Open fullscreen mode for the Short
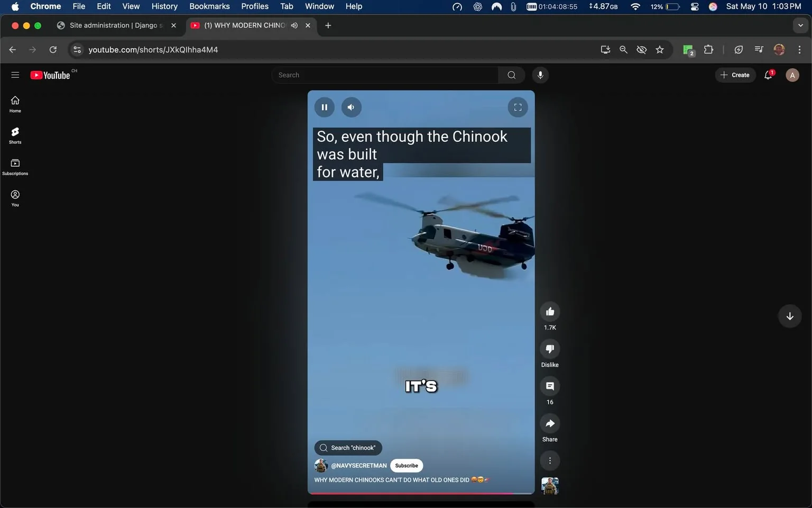Viewport: 812px width, 508px height. tap(518, 107)
